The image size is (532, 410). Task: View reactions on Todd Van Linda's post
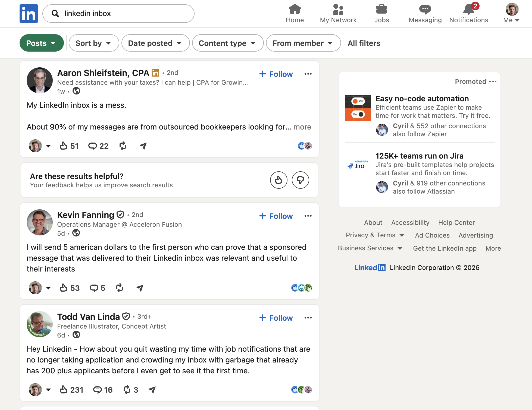tap(302, 390)
